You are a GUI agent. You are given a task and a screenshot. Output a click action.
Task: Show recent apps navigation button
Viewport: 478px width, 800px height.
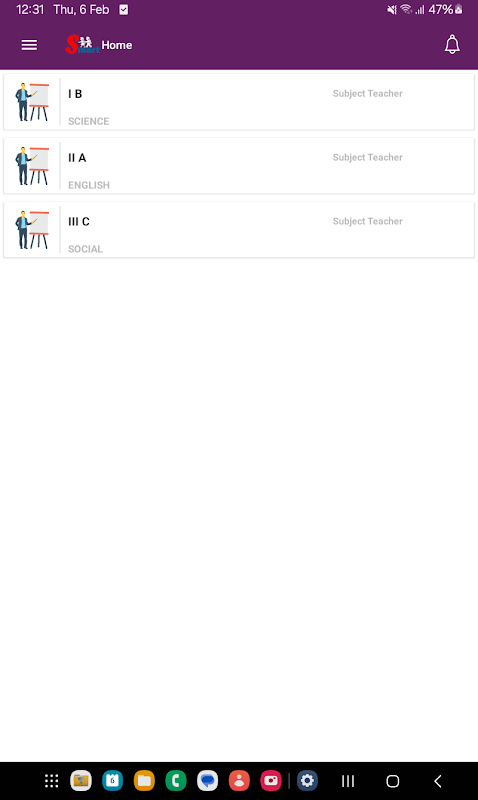click(x=348, y=781)
